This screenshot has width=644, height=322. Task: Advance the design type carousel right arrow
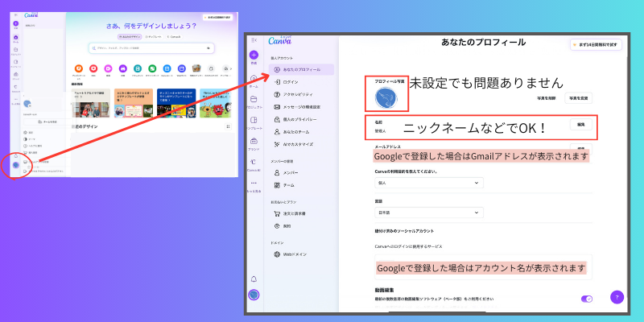[231, 68]
